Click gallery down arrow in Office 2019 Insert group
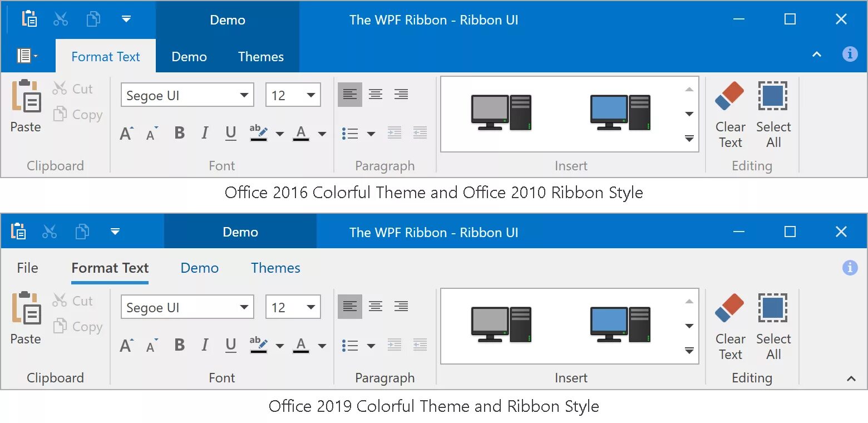Image resolution: width=868 pixels, height=423 pixels. point(689,326)
